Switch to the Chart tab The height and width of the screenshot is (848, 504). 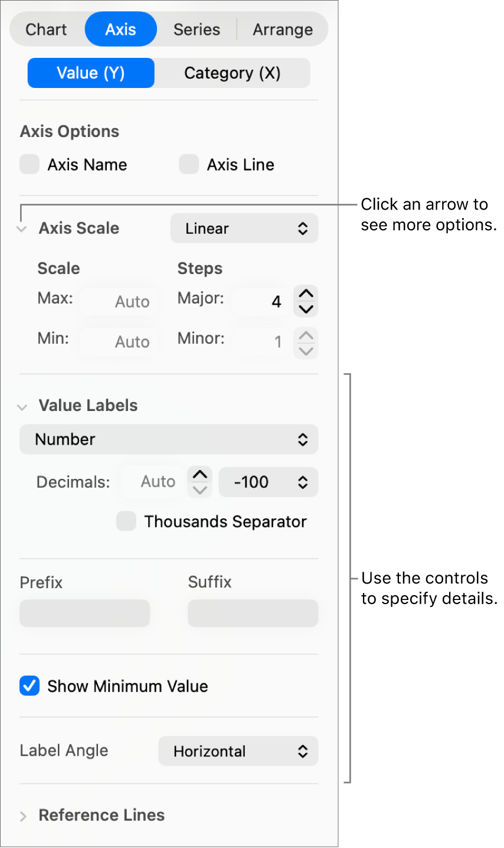click(x=46, y=29)
